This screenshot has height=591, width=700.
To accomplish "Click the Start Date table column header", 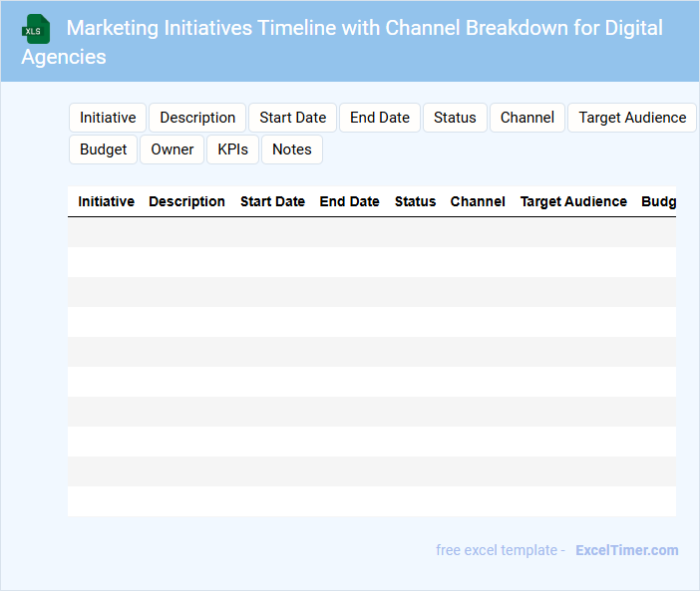I will pyautogui.click(x=272, y=201).
